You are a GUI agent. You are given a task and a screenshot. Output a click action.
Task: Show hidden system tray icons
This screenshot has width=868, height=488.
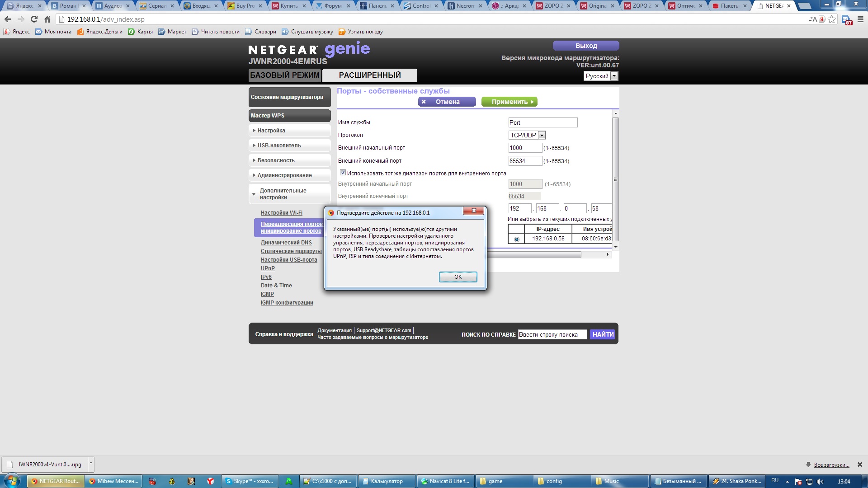point(787,481)
